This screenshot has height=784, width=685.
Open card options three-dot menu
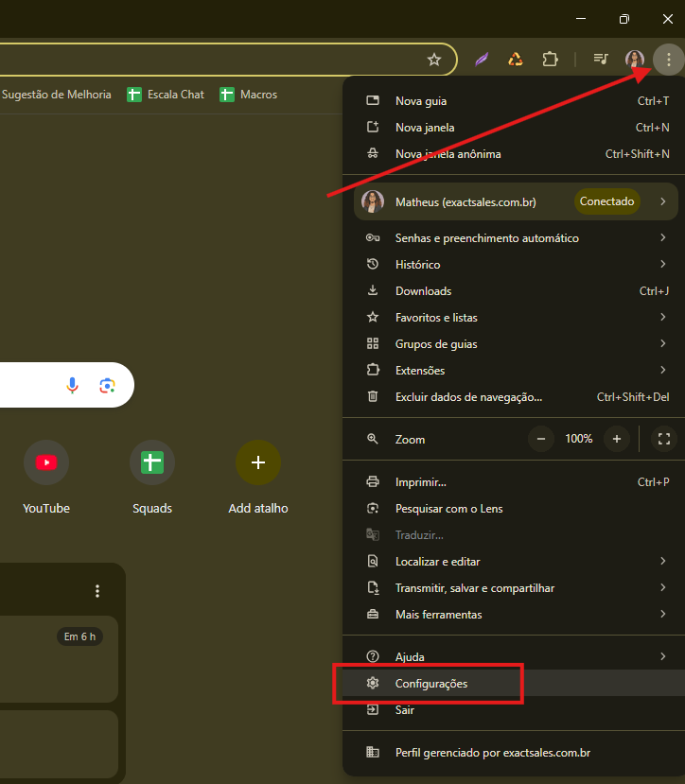point(97,591)
